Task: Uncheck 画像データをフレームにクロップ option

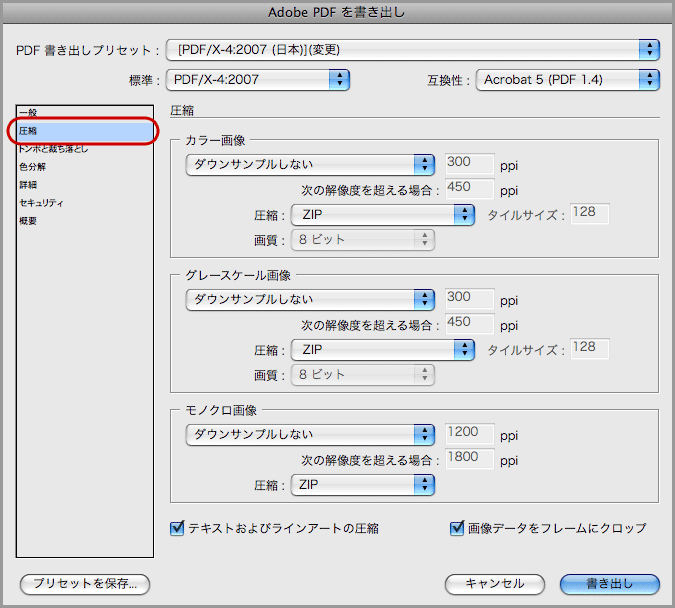Action: (x=458, y=528)
